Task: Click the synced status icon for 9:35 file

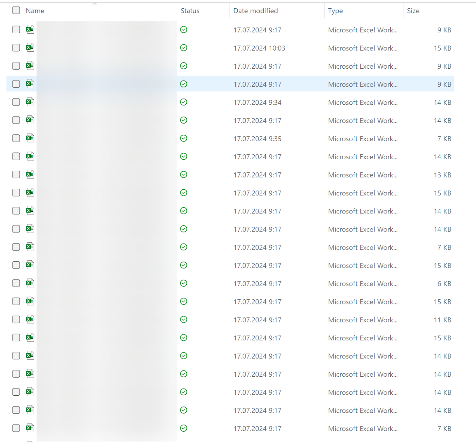Action: coord(184,138)
